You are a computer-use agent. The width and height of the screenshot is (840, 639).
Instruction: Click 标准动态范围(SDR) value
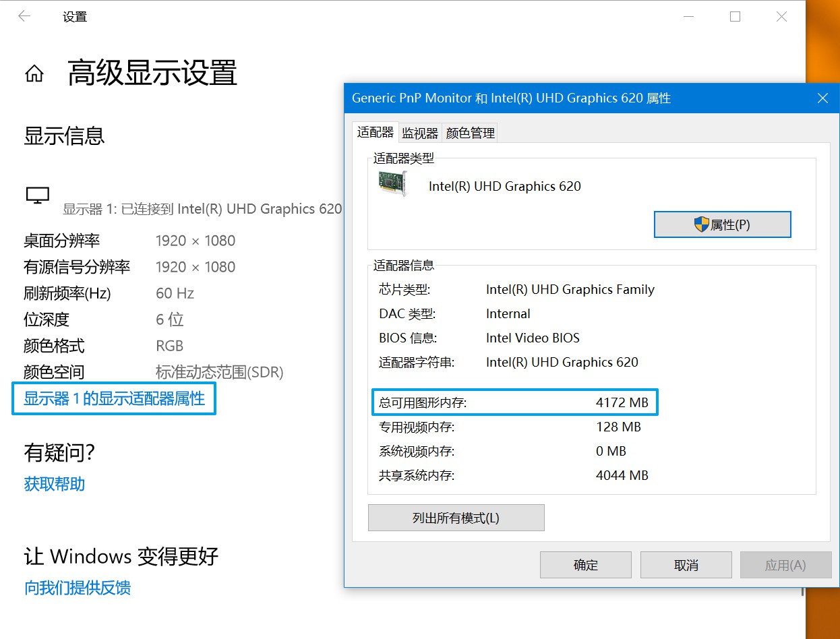coord(220,372)
